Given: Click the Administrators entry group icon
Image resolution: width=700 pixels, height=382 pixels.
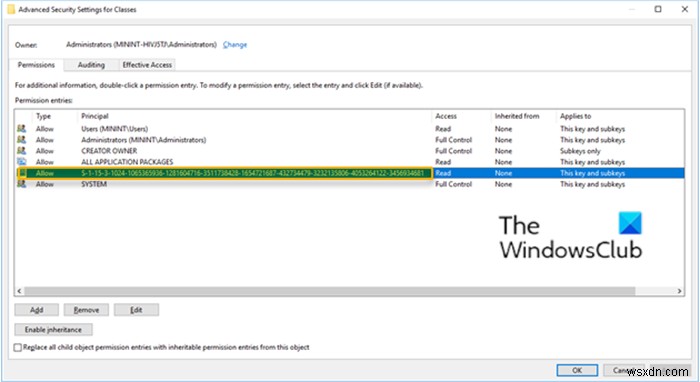Looking at the screenshot, I should [21, 140].
